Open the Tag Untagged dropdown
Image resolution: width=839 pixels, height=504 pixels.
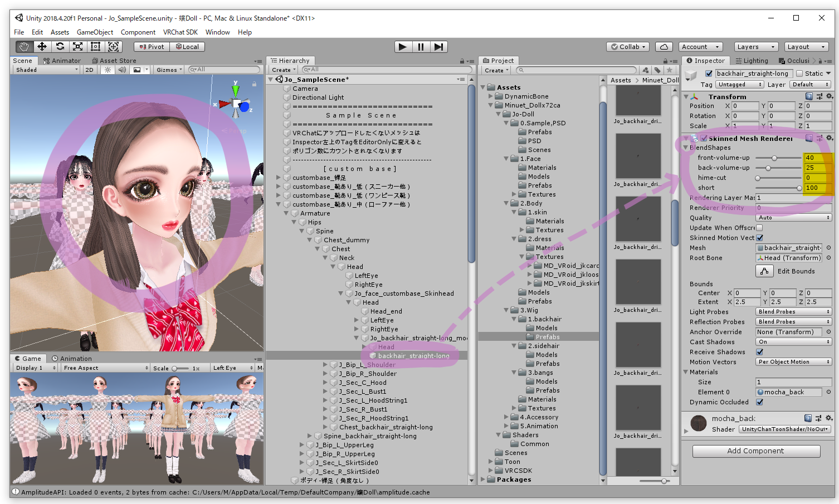[740, 85]
